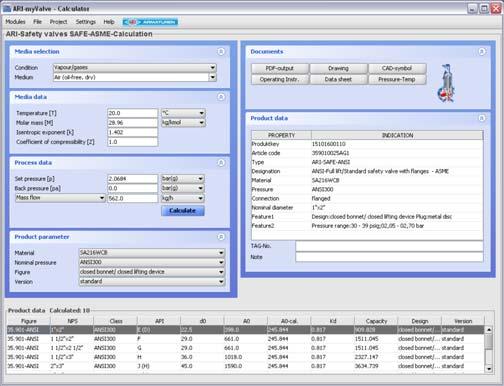The height and width of the screenshot is (386, 504).
Task: Sort results by Capacity column header
Action: (376, 321)
